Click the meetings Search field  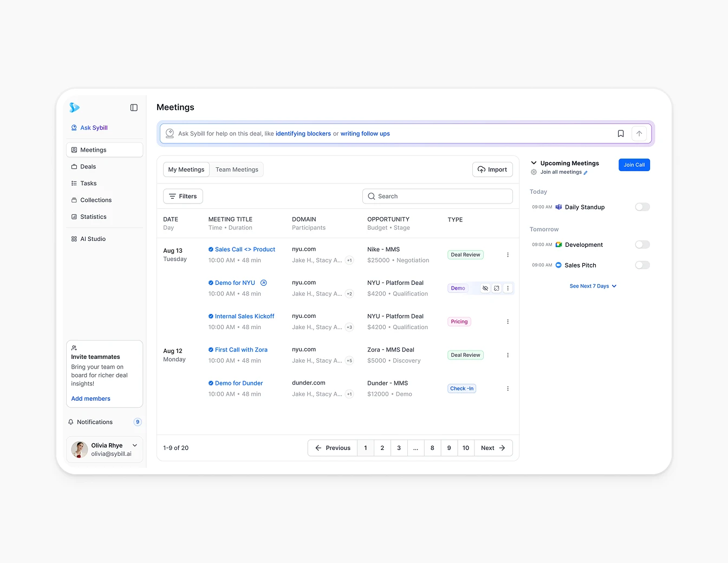coord(438,197)
